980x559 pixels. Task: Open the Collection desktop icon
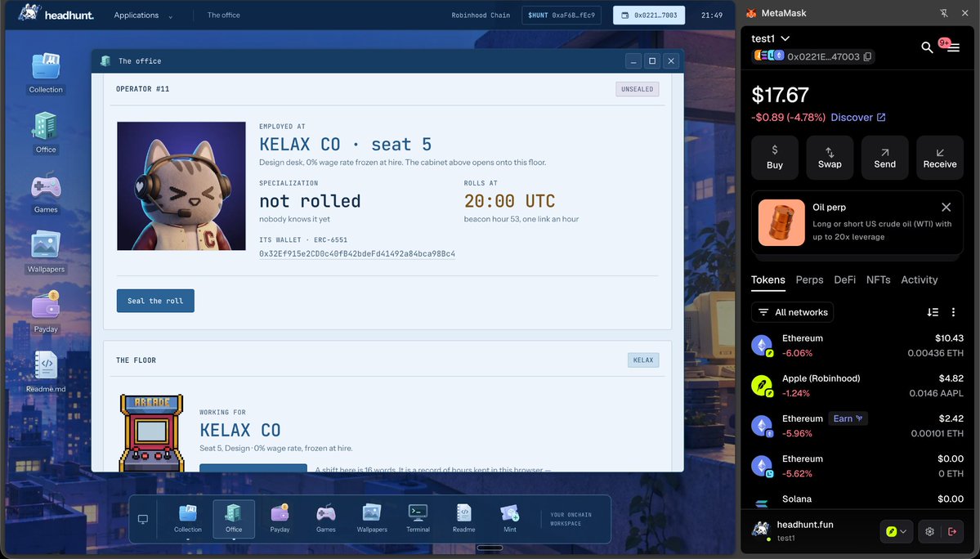tap(46, 73)
